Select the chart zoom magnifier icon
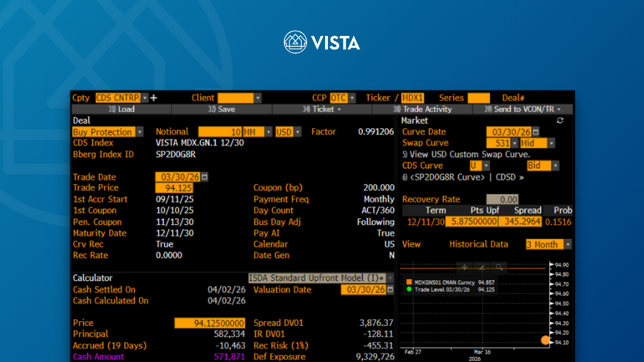Screen dimensions: 644x362 (499, 267)
